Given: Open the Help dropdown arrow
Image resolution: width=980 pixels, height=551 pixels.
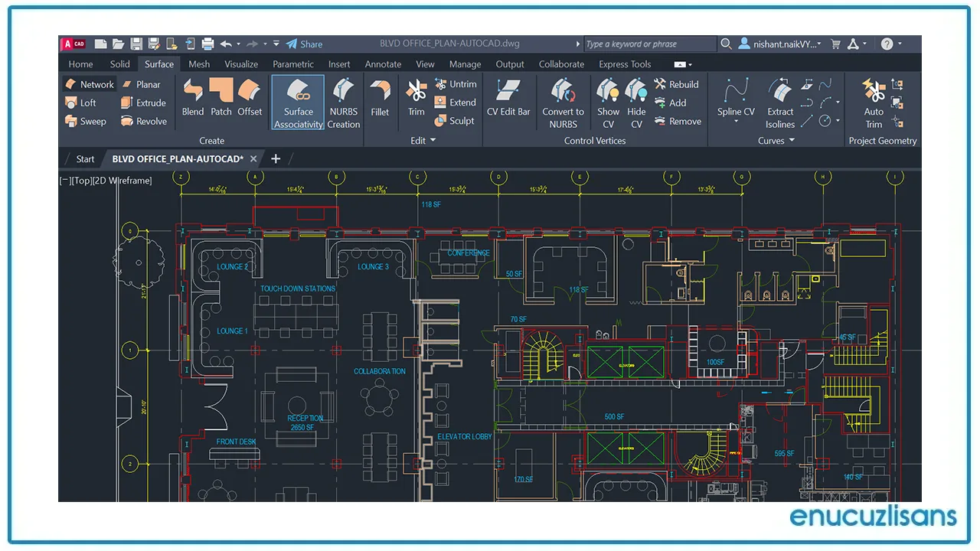Looking at the screenshot, I should pos(900,44).
